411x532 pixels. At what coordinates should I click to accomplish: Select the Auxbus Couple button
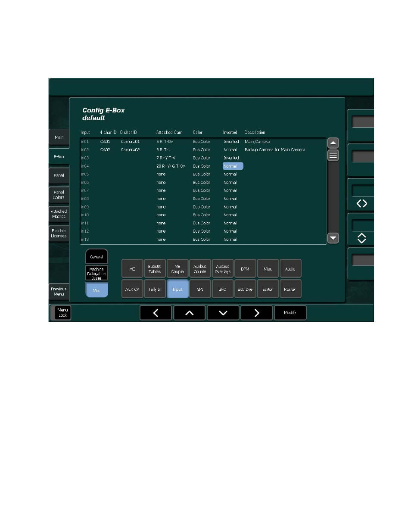[x=200, y=269]
